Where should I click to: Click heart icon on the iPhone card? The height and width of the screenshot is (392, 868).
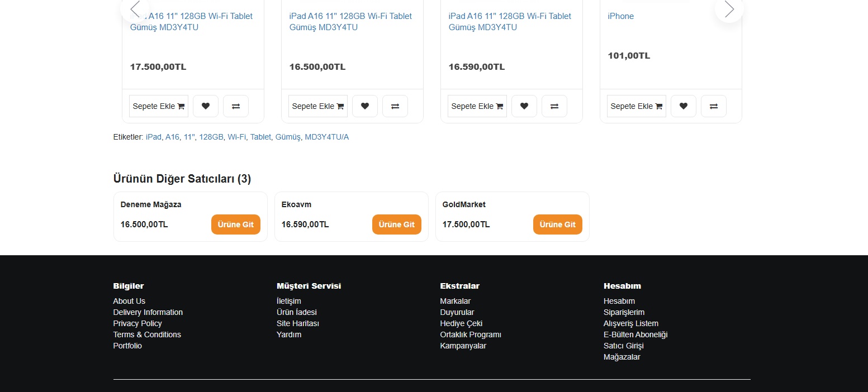(684, 106)
